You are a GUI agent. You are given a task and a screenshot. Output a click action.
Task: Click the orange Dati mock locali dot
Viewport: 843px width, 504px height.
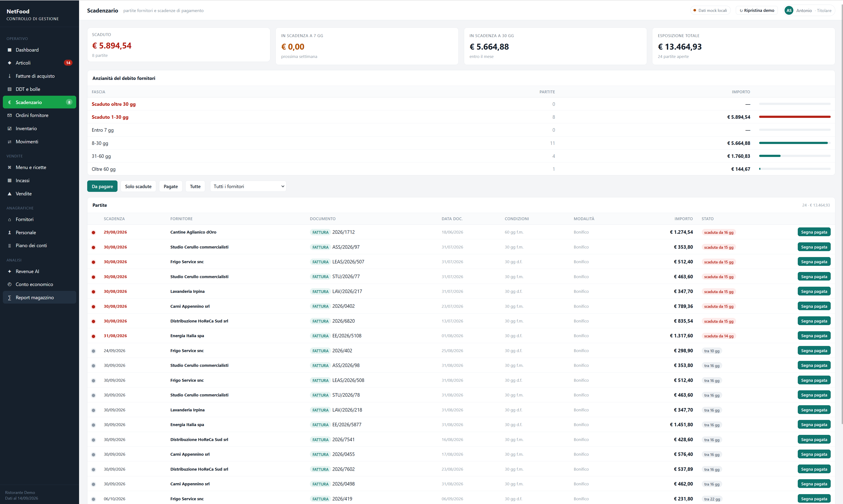point(695,11)
